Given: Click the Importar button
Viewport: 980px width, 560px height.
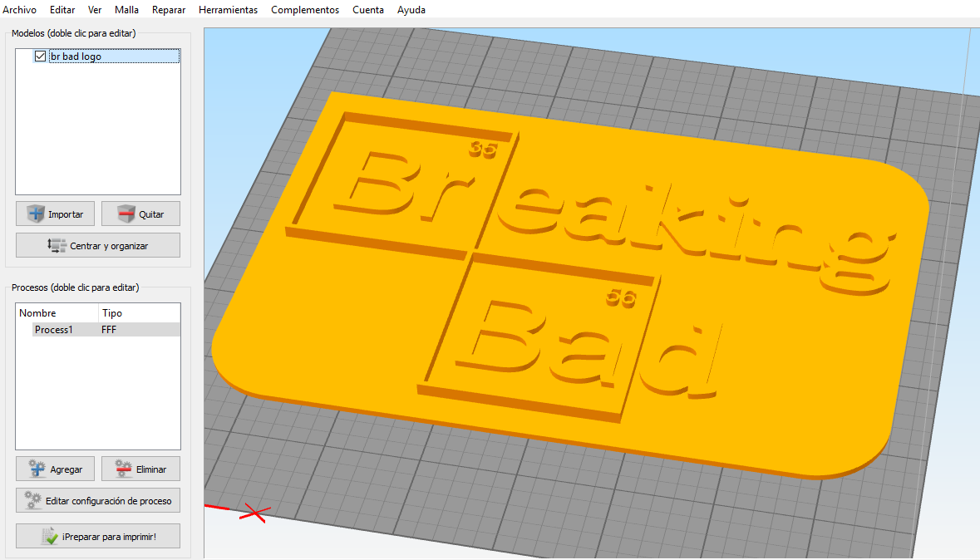Looking at the screenshot, I should click(x=55, y=214).
